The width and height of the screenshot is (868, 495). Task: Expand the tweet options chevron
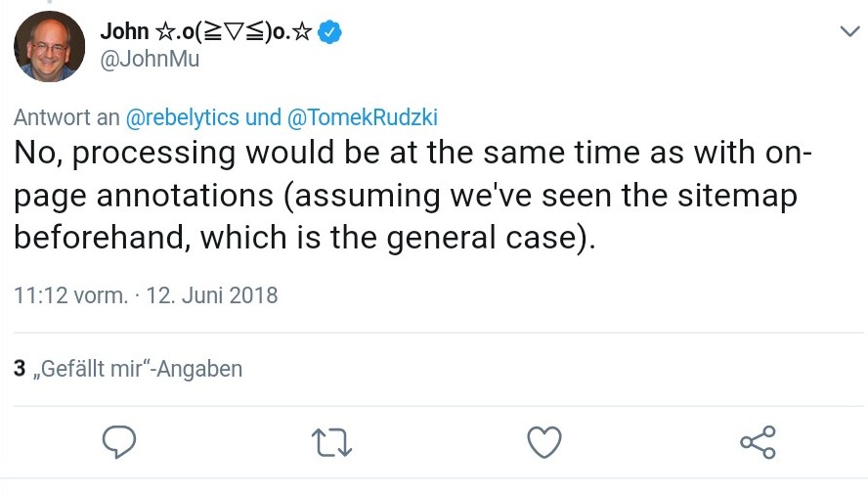[849, 32]
